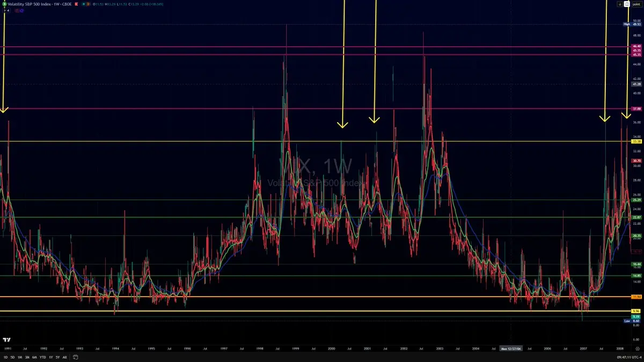Select the 5D time range
Image resolution: width=644 pixels, height=362 pixels.
(12, 357)
